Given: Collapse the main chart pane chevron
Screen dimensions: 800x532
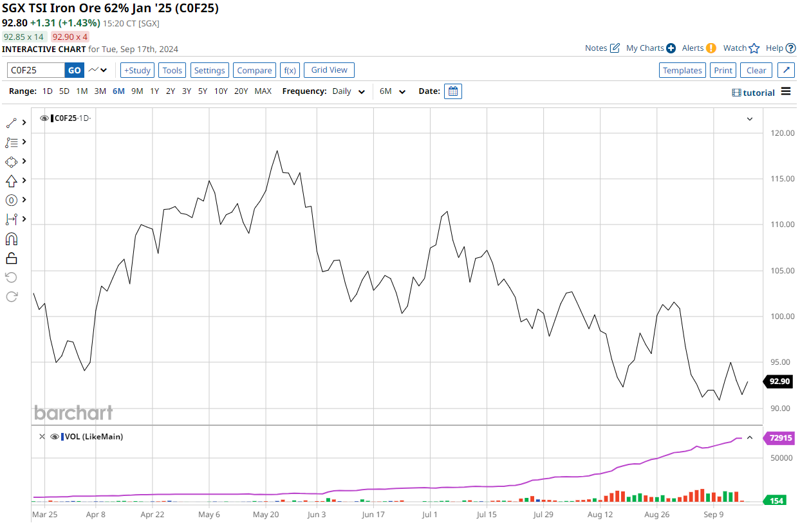Looking at the screenshot, I should (750, 119).
